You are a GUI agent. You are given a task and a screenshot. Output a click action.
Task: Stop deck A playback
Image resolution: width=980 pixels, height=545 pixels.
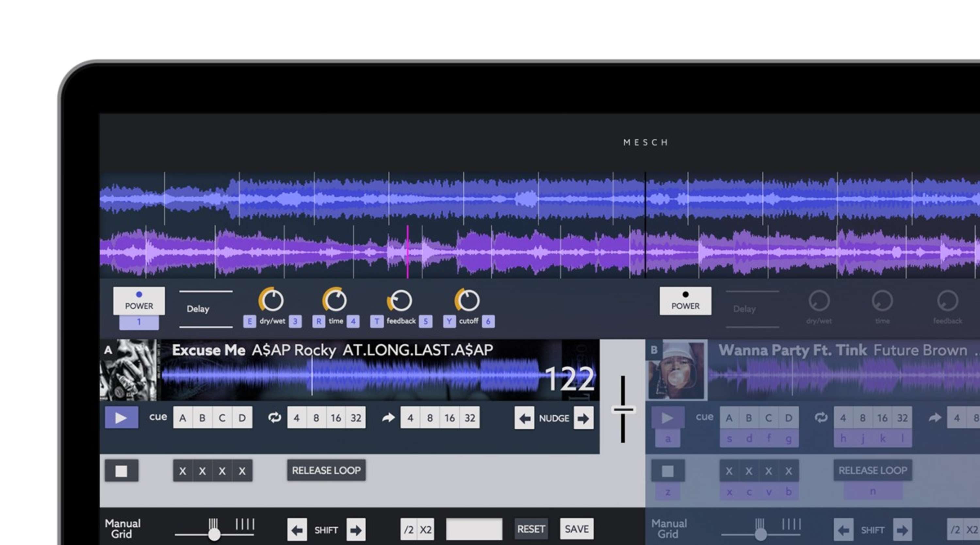[x=122, y=471]
